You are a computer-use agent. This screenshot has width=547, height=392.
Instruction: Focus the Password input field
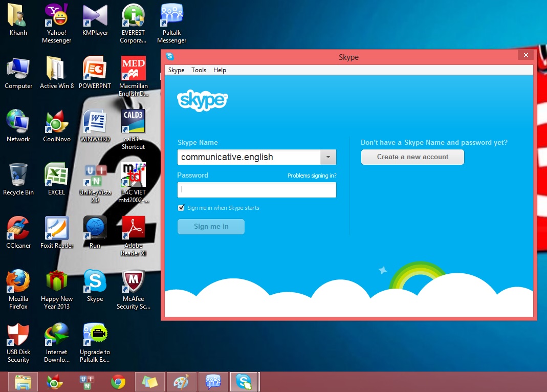point(257,190)
